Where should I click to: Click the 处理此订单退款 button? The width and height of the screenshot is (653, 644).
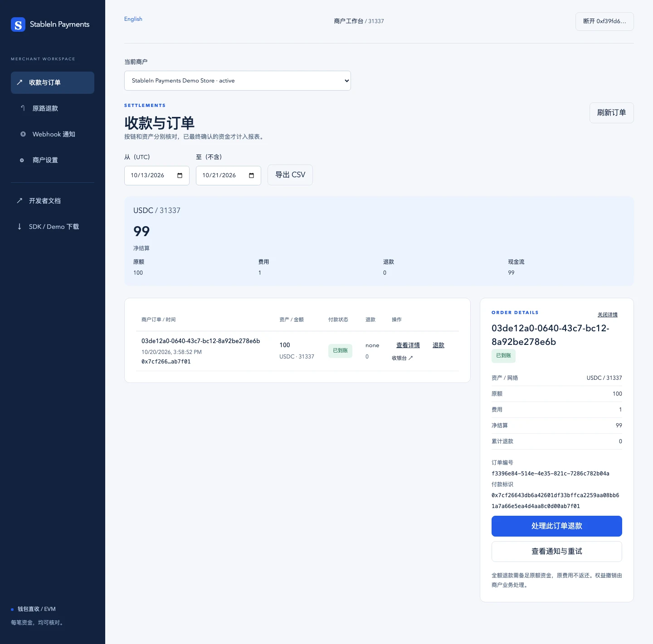pyautogui.click(x=557, y=526)
